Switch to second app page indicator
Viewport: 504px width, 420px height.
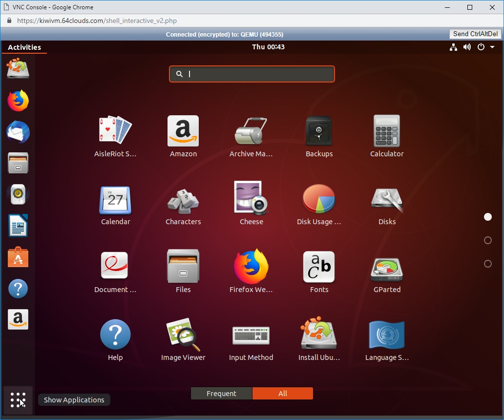487,240
